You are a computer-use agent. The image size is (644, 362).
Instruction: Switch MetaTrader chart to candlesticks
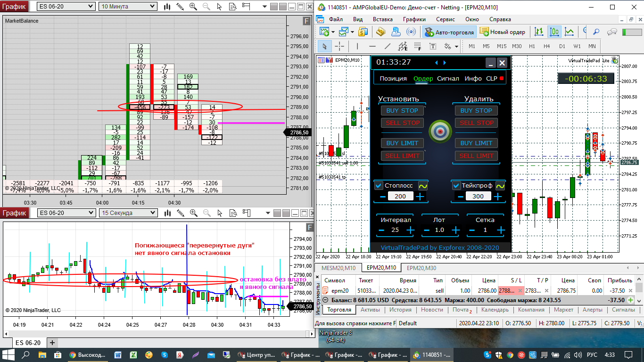coord(554,32)
